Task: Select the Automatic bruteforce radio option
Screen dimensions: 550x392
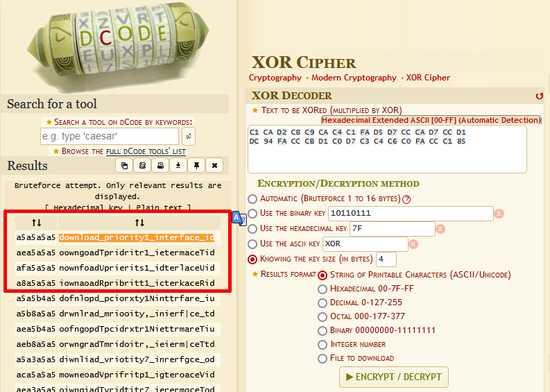Action: (252, 199)
